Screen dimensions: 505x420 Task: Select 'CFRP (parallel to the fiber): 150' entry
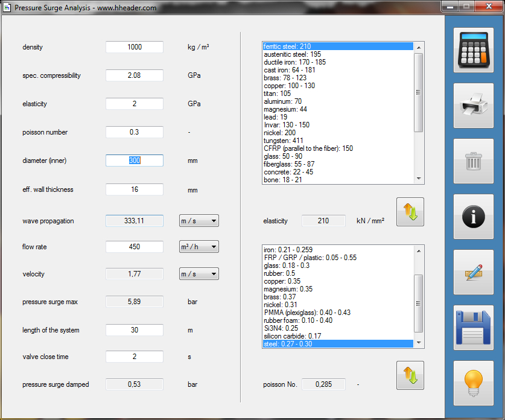[338, 148]
